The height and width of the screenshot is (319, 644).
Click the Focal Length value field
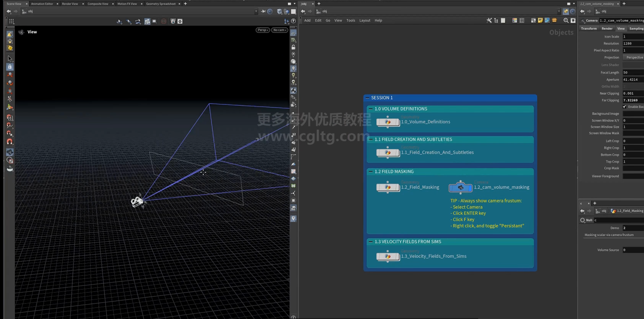pyautogui.click(x=633, y=72)
